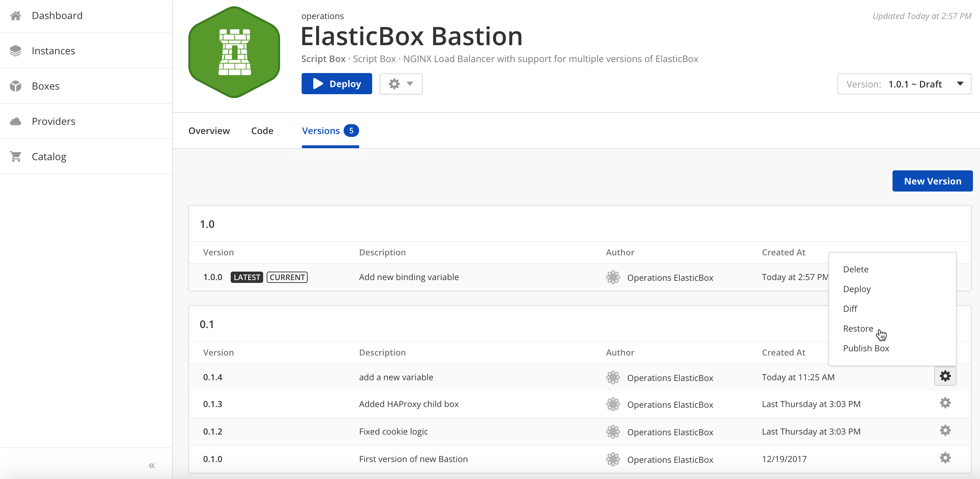This screenshot has height=479, width=980.
Task: Click version number 1.0.0
Action: (213, 277)
